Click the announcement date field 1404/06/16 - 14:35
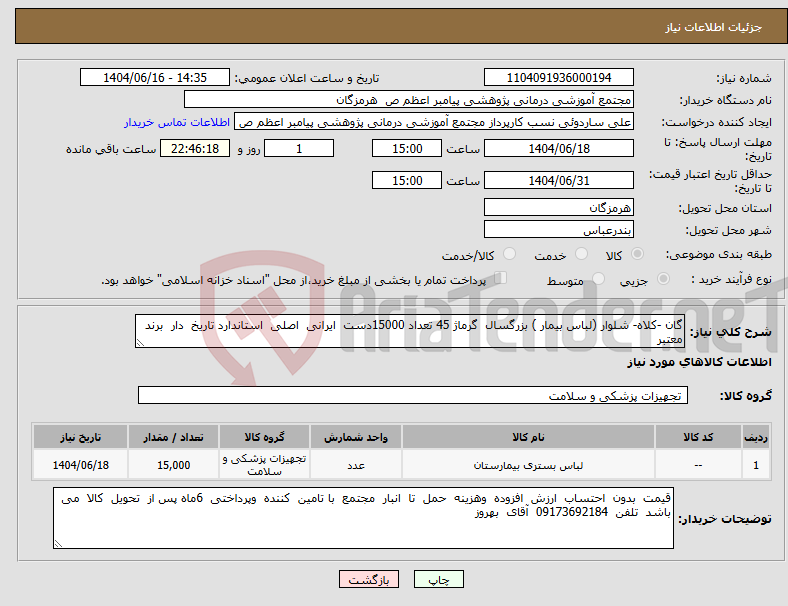The image size is (788, 606). [x=155, y=77]
